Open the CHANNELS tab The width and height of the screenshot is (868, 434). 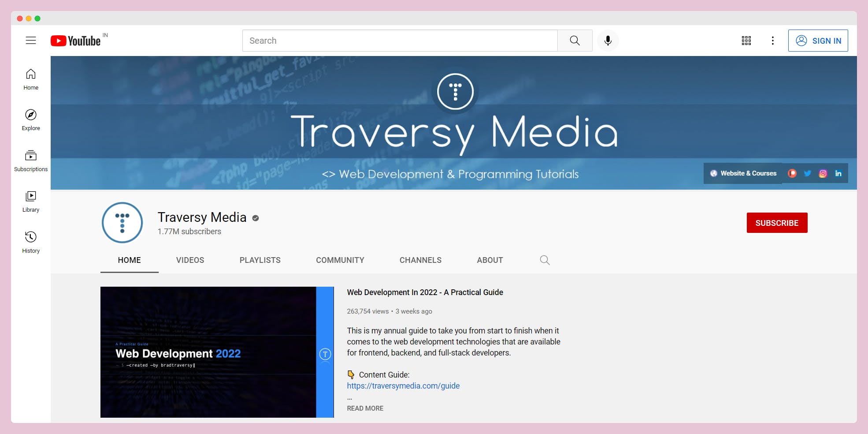420,260
